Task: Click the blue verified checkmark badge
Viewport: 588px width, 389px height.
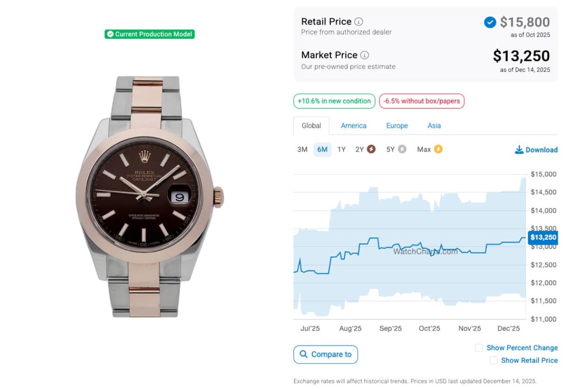Action: tap(490, 22)
